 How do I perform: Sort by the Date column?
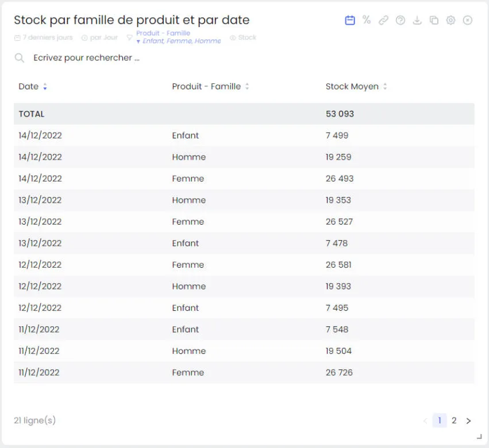[32, 86]
